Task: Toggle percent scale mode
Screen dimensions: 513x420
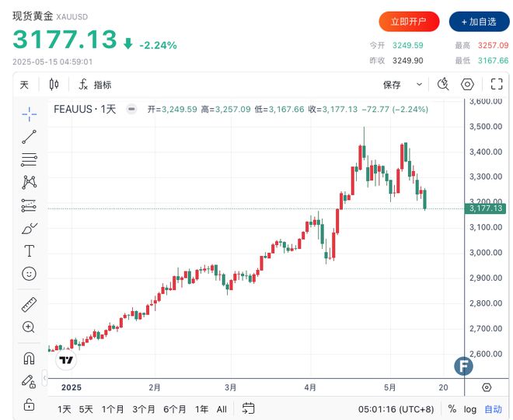Action: click(x=452, y=408)
